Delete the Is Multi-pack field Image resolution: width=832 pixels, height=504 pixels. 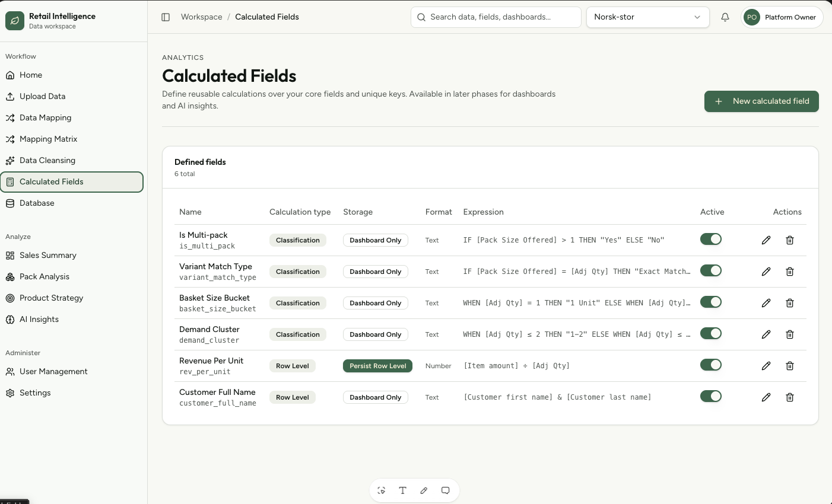(x=790, y=240)
